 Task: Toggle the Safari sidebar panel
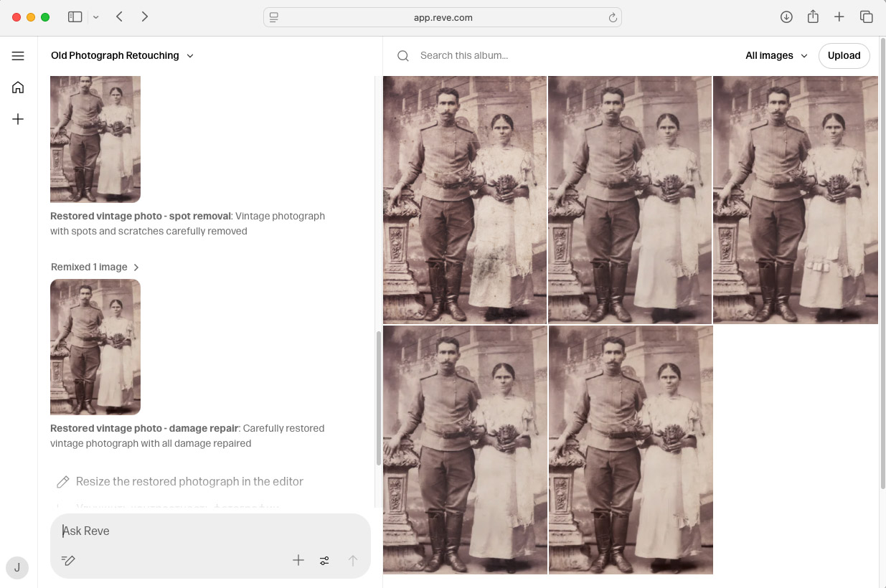point(75,17)
